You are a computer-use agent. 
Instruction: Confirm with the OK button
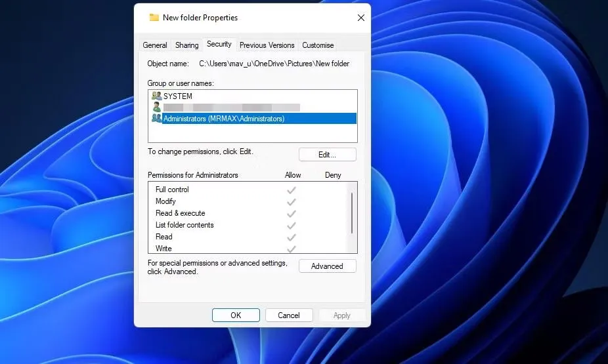[236, 315]
